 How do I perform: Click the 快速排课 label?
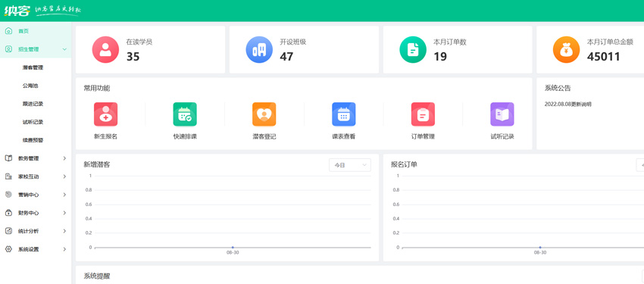pyautogui.click(x=185, y=136)
